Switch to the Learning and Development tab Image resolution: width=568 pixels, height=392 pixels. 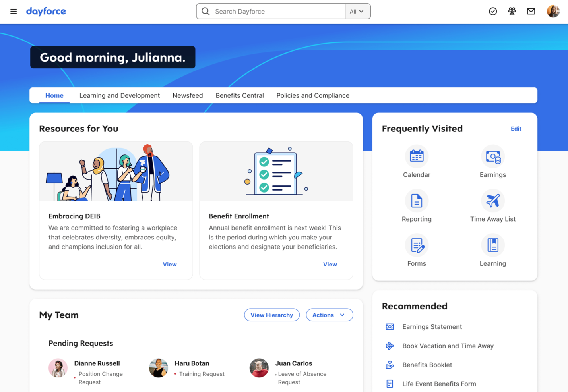(x=119, y=96)
